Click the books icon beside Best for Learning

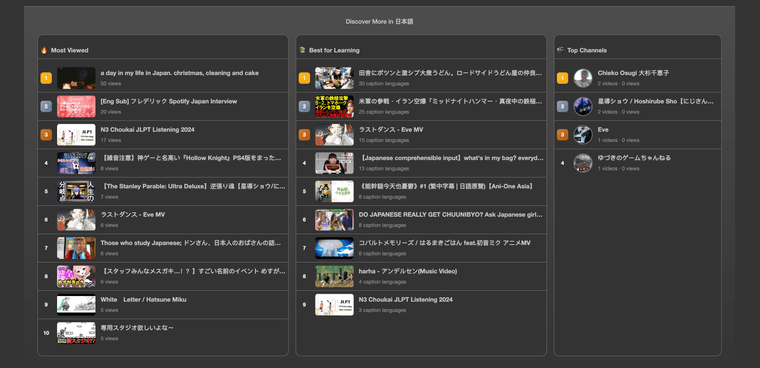coord(302,50)
